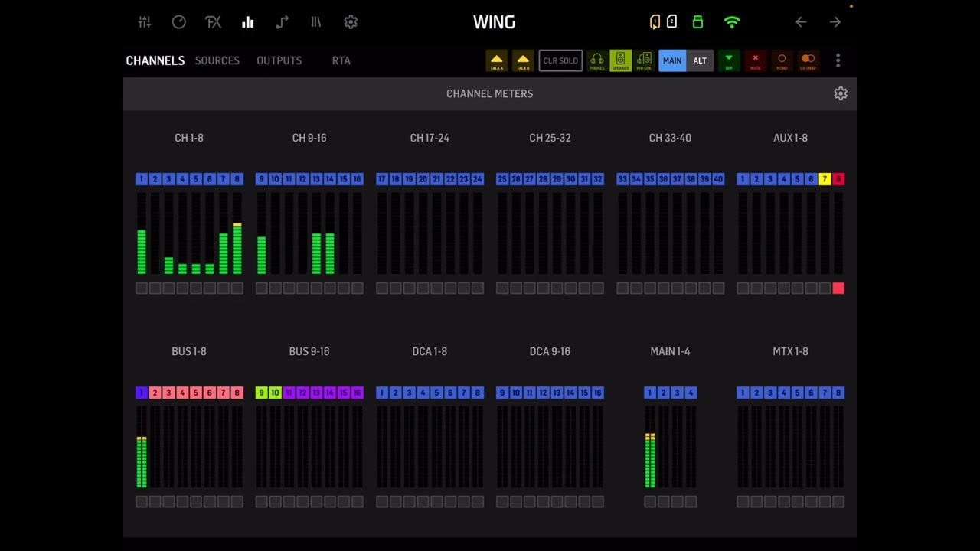Go back with the left arrow
980x551 pixels.
point(801,22)
